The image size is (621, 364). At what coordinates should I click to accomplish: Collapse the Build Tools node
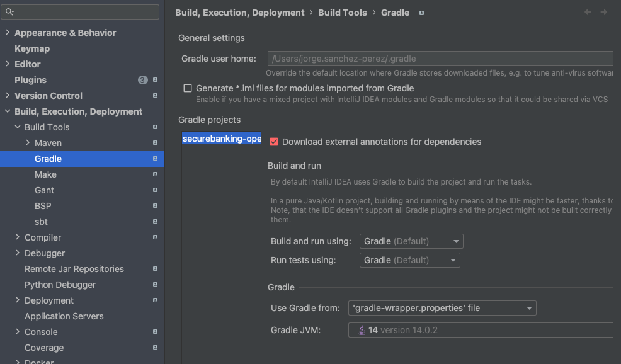tap(18, 127)
